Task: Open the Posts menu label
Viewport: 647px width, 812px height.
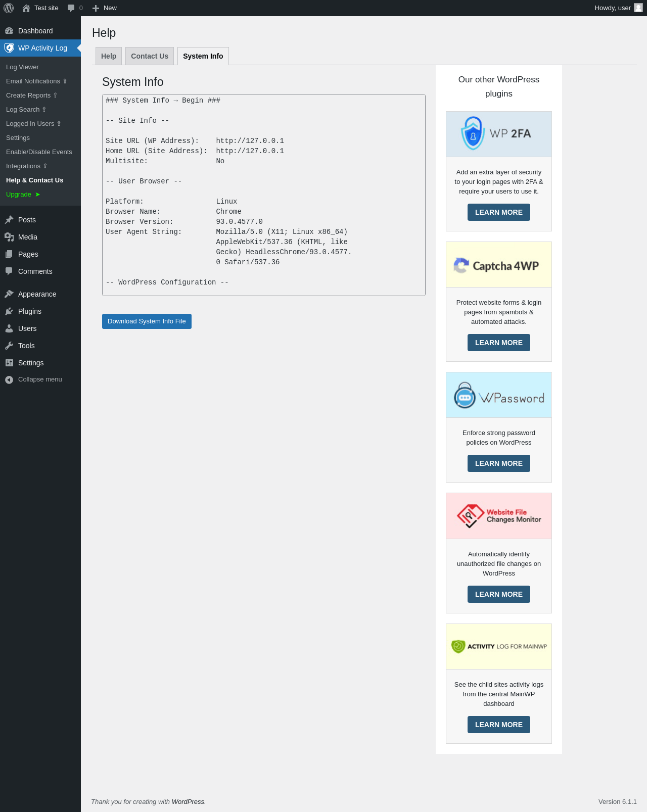Action: 27,220
